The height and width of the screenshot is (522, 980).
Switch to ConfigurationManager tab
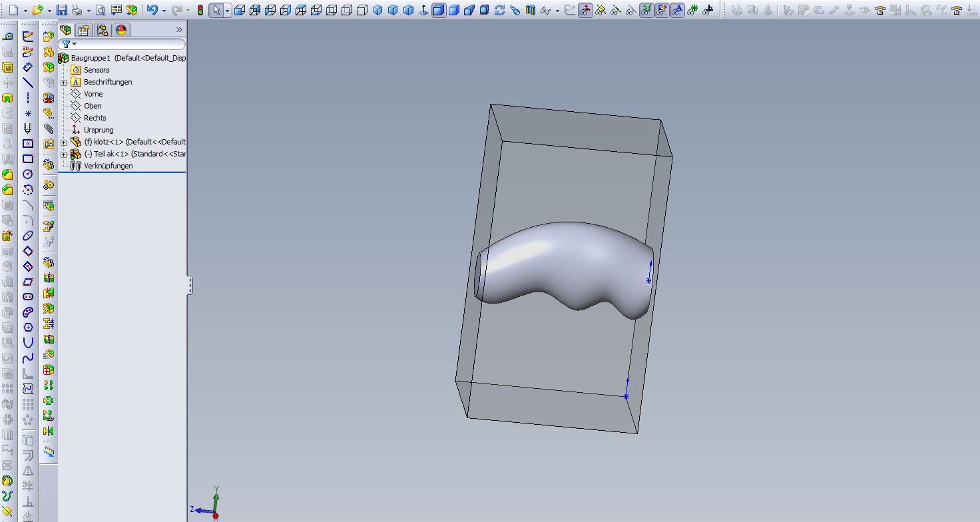102,30
